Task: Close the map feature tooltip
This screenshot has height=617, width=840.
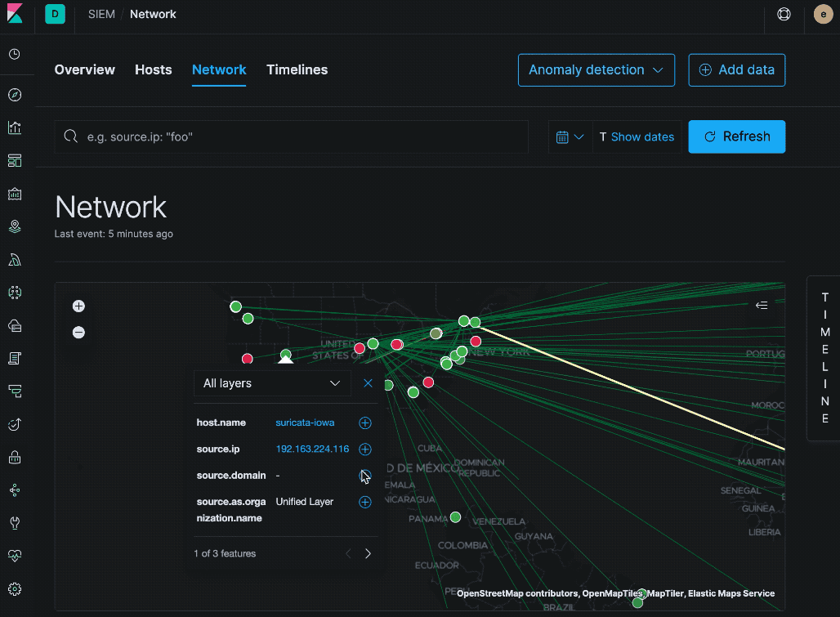Action: click(368, 383)
